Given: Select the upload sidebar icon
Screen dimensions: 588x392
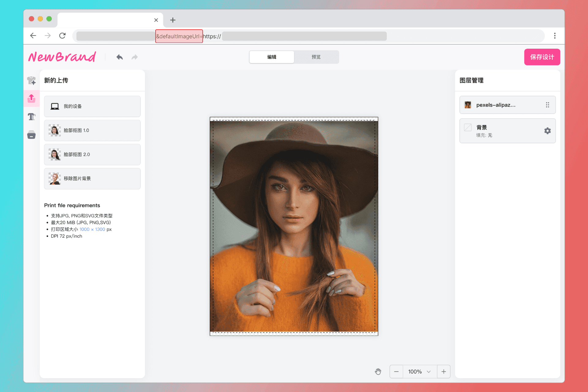Looking at the screenshot, I should [31, 98].
